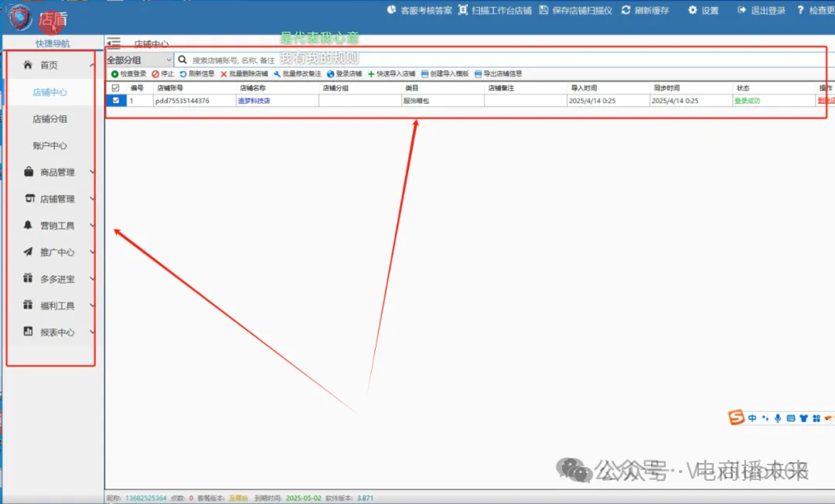Click the 扫描工作台店铺 scan icon
The width and height of the screenshot is (835, 504).
(x=463, y=10)
